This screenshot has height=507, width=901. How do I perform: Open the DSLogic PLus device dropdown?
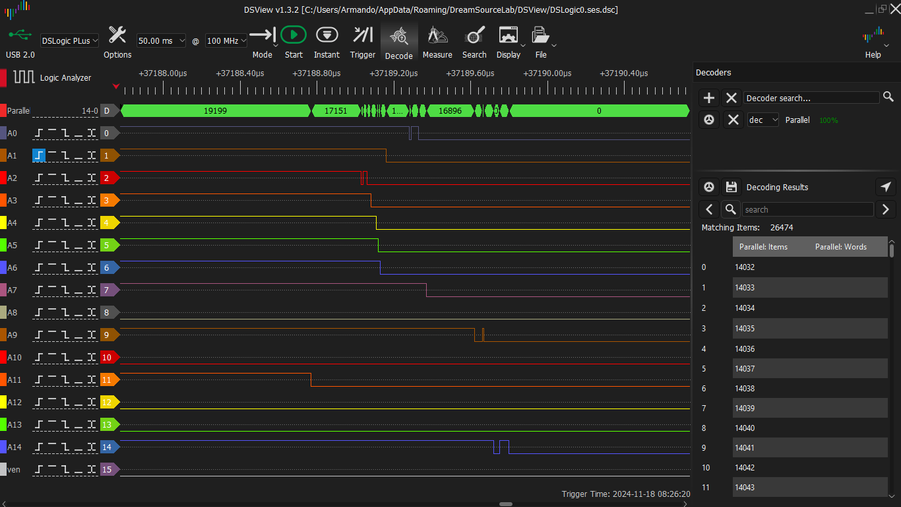70,41
